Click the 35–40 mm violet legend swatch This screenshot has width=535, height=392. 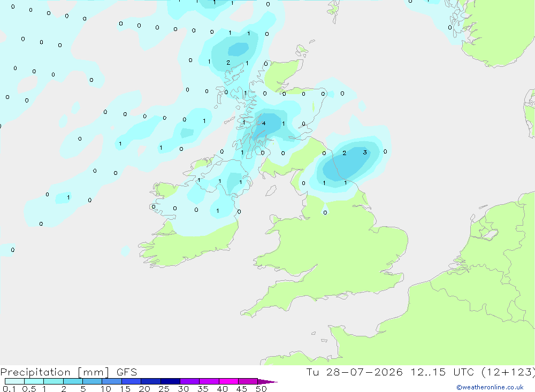(209, 381)
